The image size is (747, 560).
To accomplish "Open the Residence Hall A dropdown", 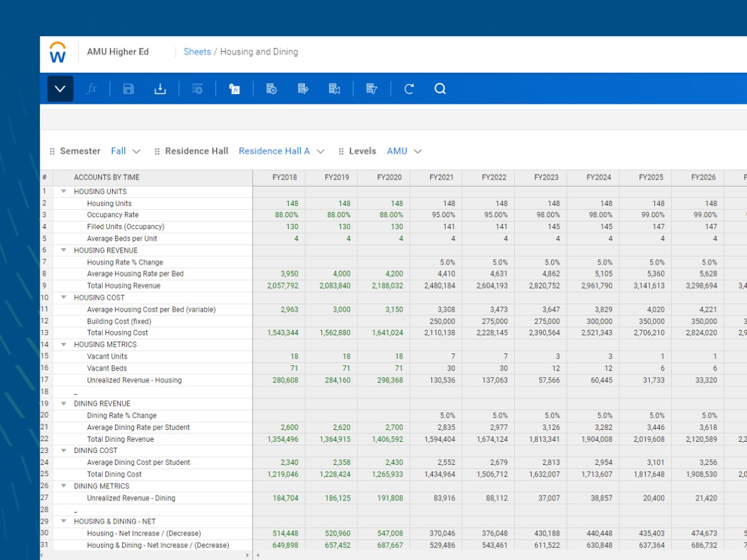I will coord(281,151).
